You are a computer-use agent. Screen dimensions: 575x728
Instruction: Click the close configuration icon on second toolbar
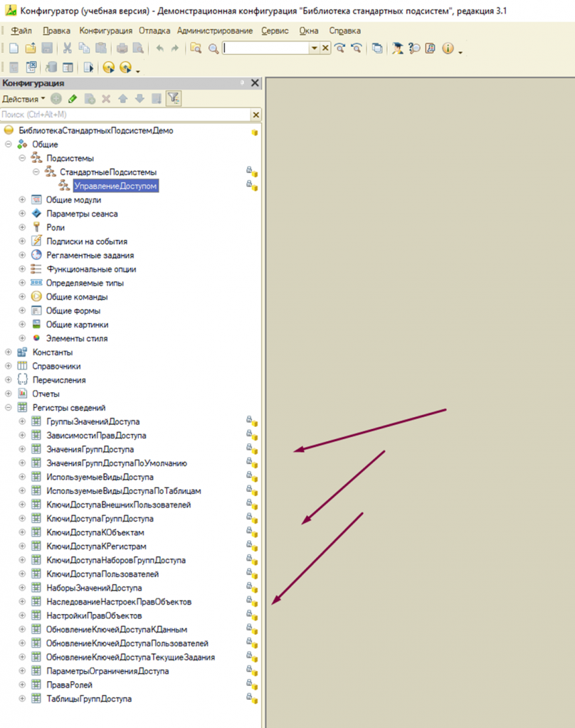click(31, 68)
